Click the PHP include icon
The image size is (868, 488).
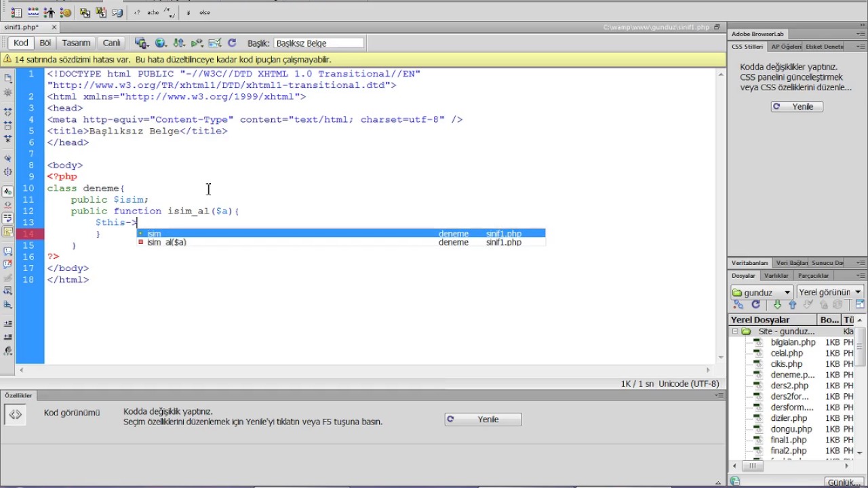point(85,12)
